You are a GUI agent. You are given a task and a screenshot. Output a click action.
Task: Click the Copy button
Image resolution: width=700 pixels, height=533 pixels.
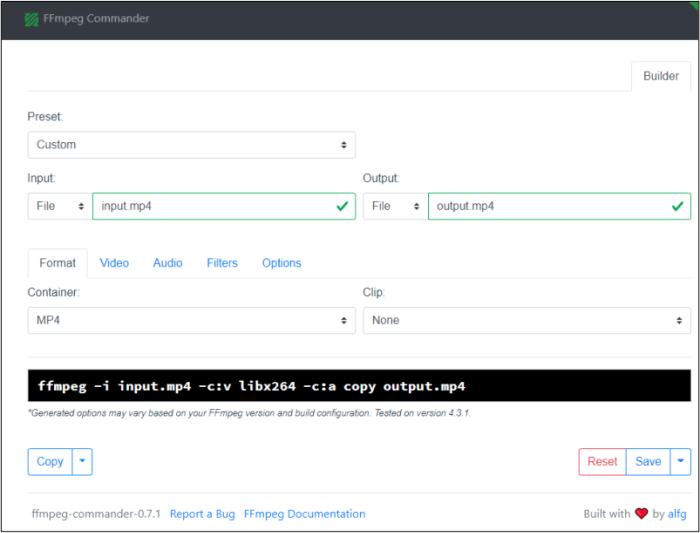click(50, 462)
